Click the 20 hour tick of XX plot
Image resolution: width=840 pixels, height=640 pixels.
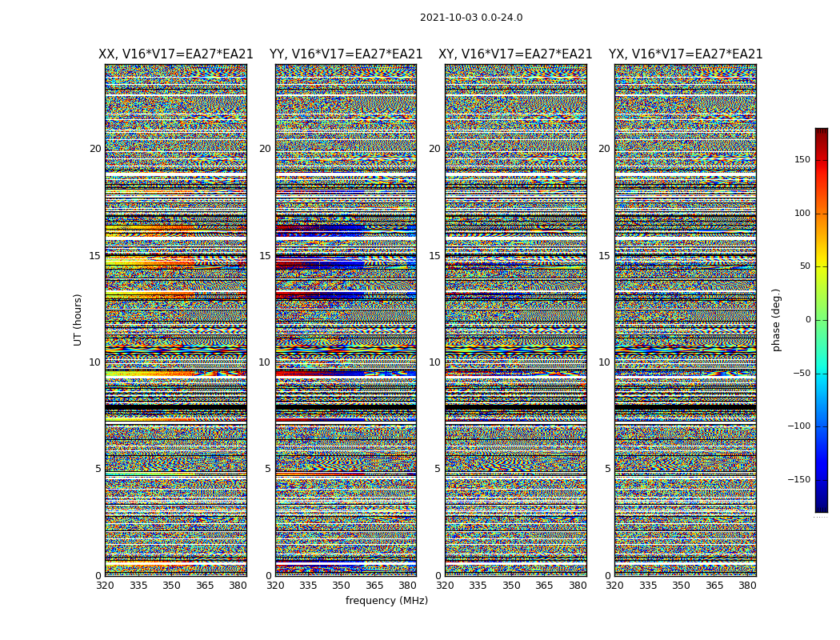click(x=95, y=149)
